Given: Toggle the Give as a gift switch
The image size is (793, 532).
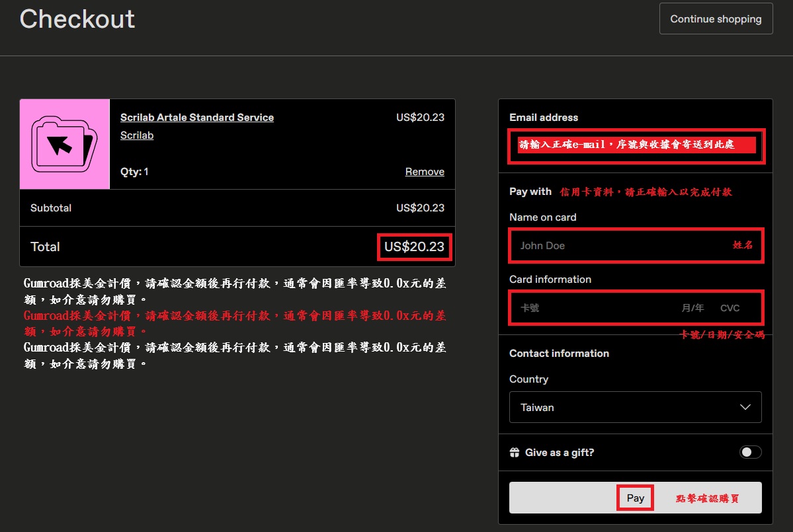Looking at the screenshot, I should coord(750,452).
